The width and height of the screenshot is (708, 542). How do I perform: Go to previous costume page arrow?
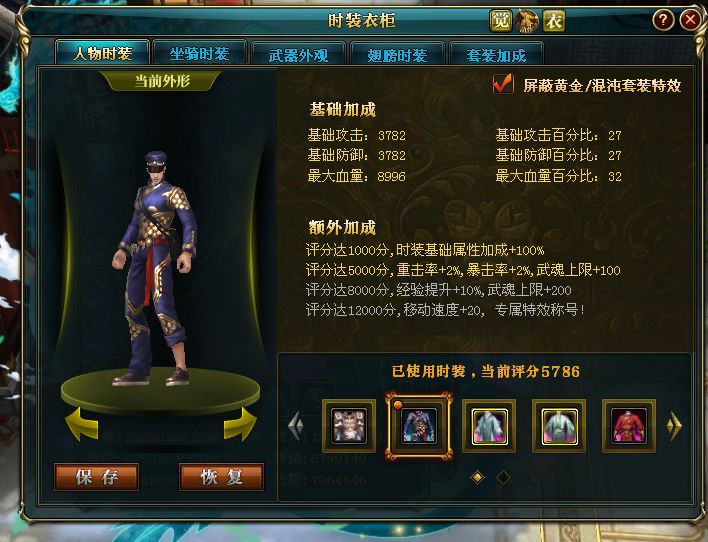coord(296,425)
